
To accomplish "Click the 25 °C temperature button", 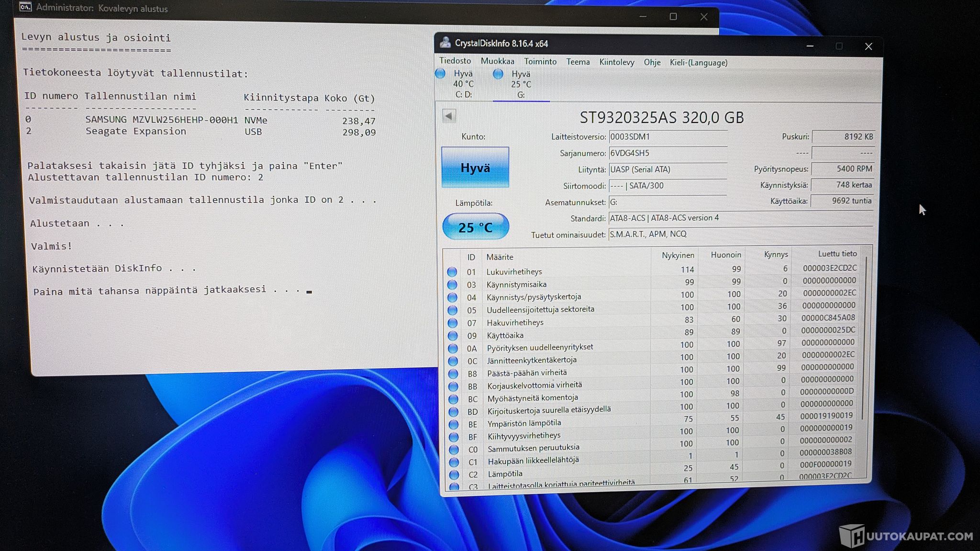I will [x=475, y=227].
